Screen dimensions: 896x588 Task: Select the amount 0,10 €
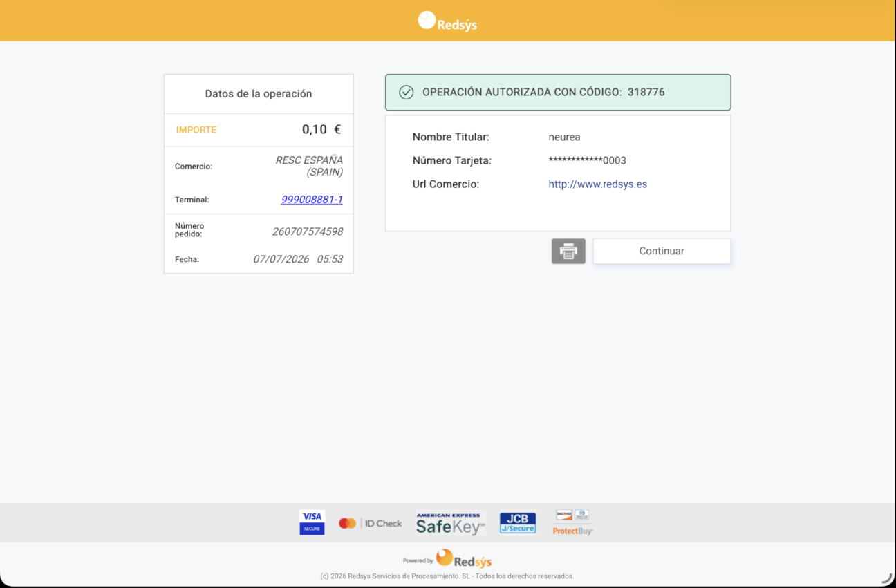(321, 129)
